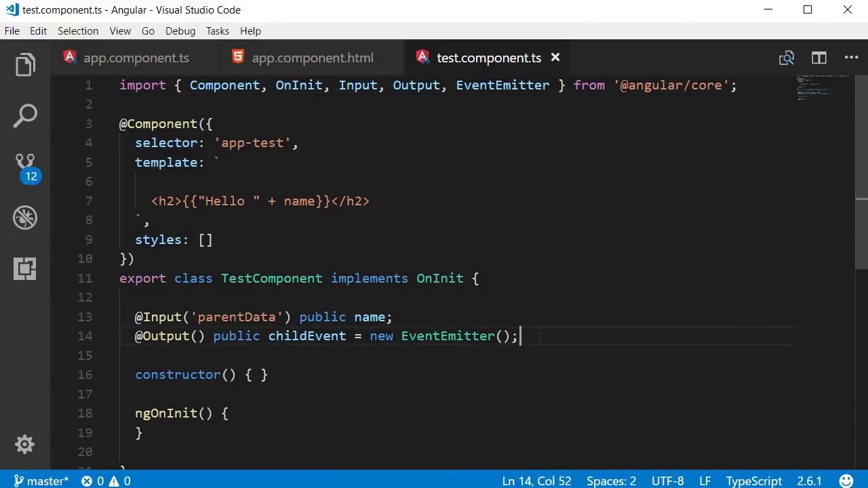Click the styles property on line 9

pyautogui.click(x=158, y=240)
